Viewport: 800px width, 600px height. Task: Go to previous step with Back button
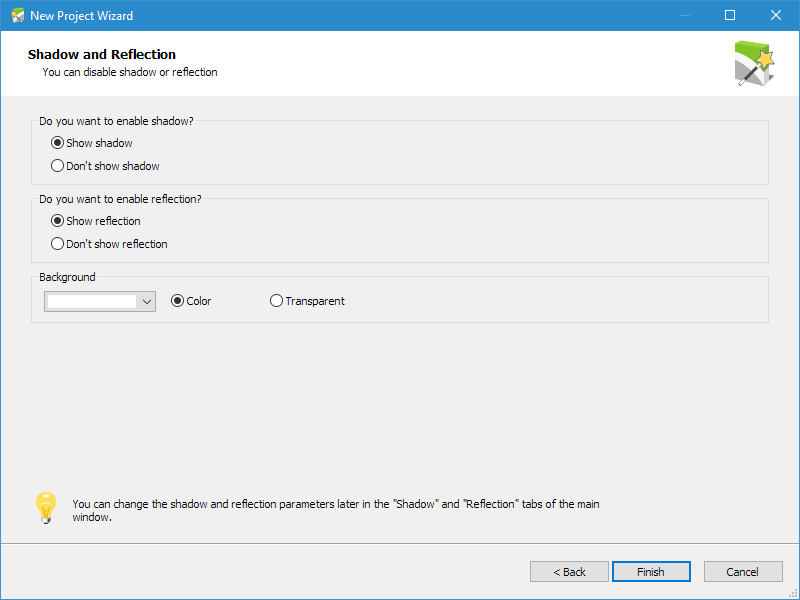tap(569, 571)
